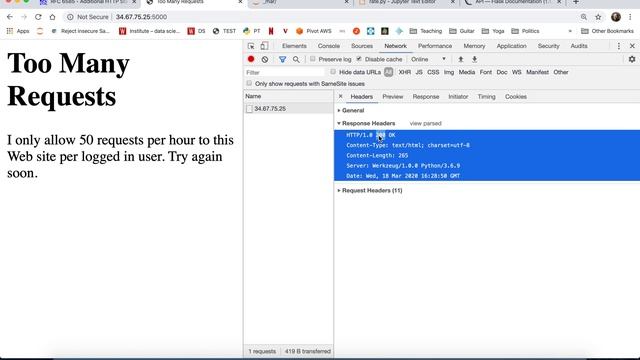Image resolution: width=640 pixels, height=360 pixels.
Task: Click the Not Secure site info icon
Action: 70,17
